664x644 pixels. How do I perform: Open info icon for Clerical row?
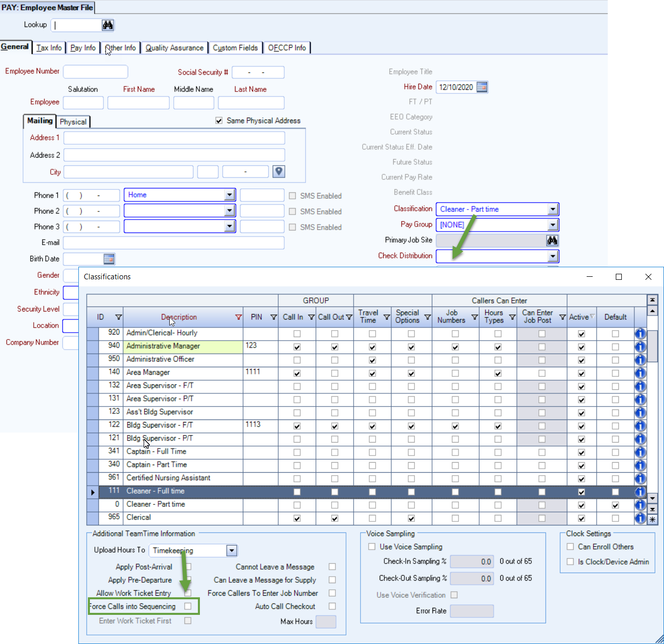coord(640,518)
